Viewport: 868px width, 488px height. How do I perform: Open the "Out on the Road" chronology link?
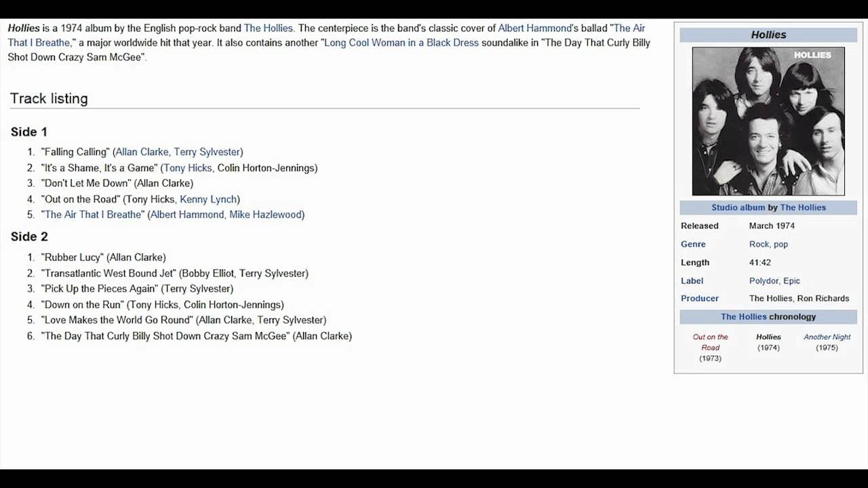tap(710, 342)
